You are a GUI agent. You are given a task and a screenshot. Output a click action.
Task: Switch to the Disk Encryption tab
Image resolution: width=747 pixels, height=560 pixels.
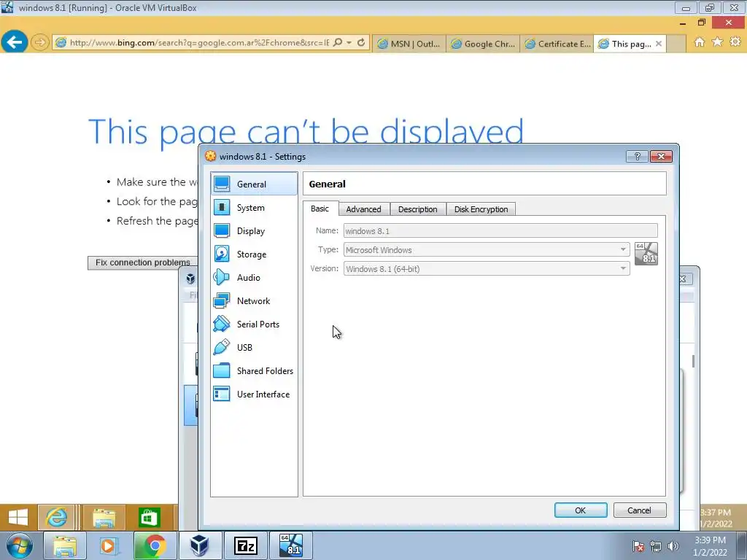481,209
